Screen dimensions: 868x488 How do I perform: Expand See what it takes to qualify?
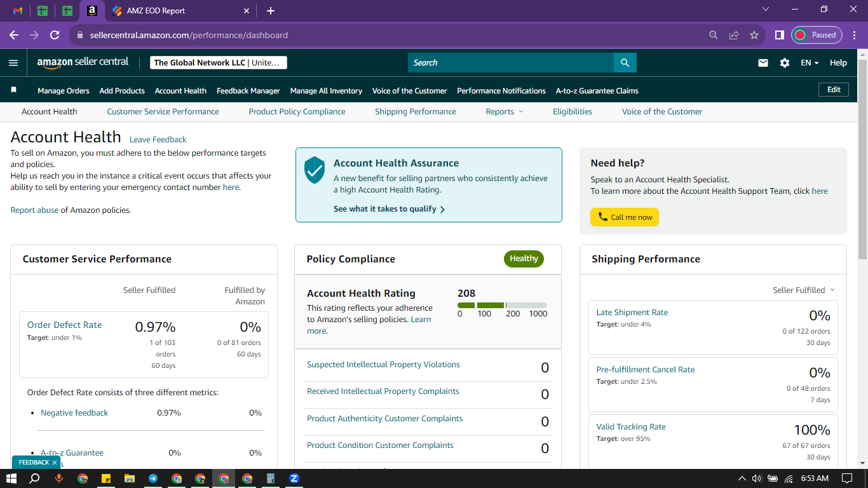[x=389, y=209]
